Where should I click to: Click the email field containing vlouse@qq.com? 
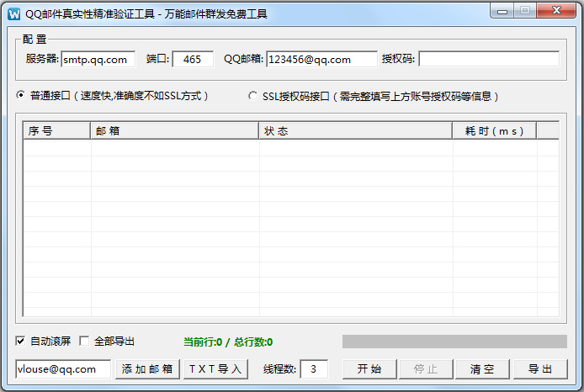(x=63, y=369)
